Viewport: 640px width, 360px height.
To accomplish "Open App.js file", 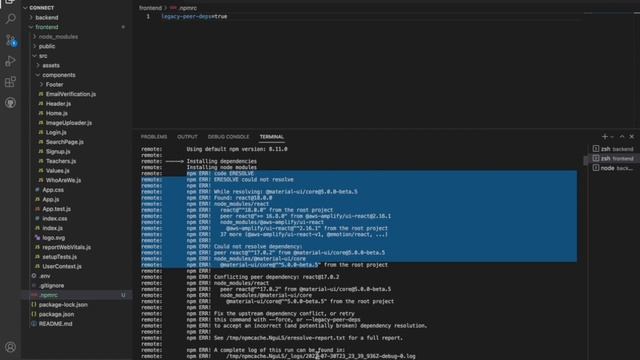I will 51,200.
